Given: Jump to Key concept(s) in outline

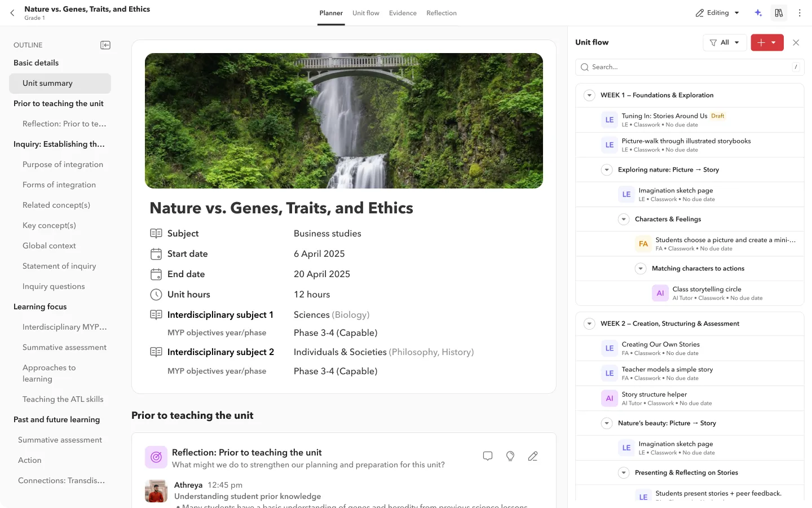Looking at the screenshot, I should 49,225.
